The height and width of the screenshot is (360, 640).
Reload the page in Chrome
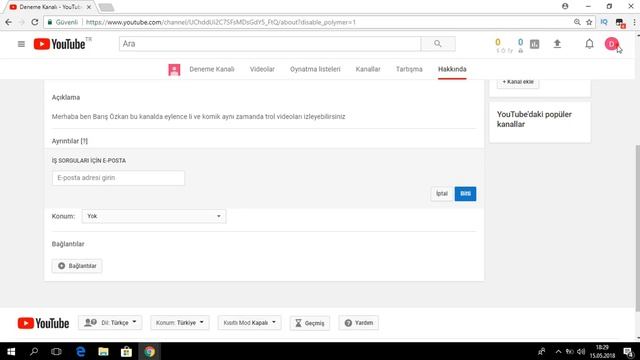click(35, 22)
